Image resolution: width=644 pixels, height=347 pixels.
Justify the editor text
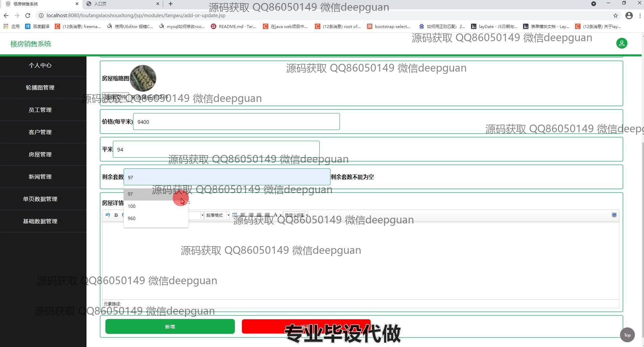click(267, 215)
